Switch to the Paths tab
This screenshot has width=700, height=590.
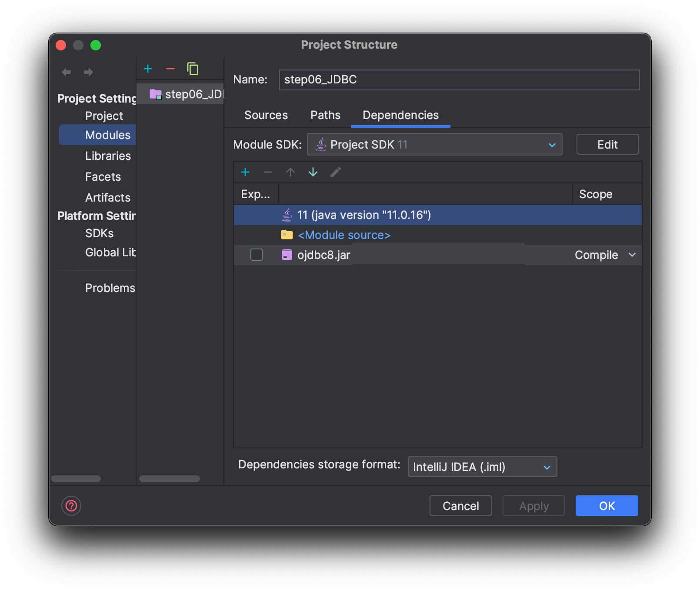(x=326, y=115)
